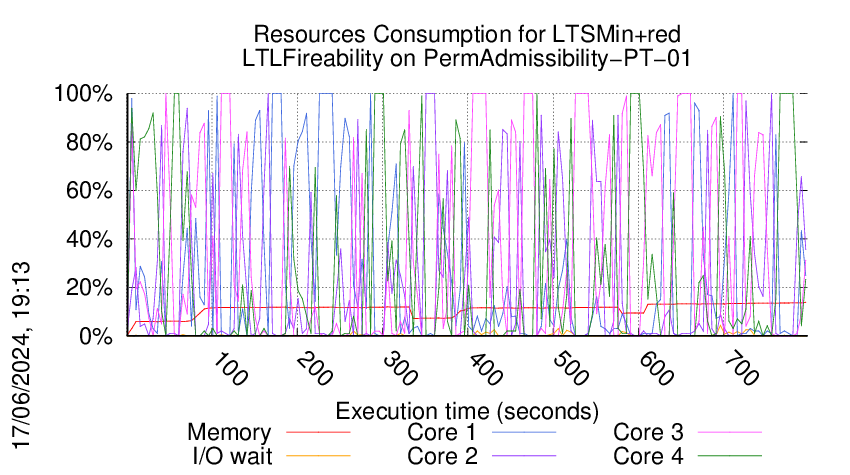The width and height of the screenshot is (850, 475).
Task: Click the 100% y-axis label
Action: 83,94
